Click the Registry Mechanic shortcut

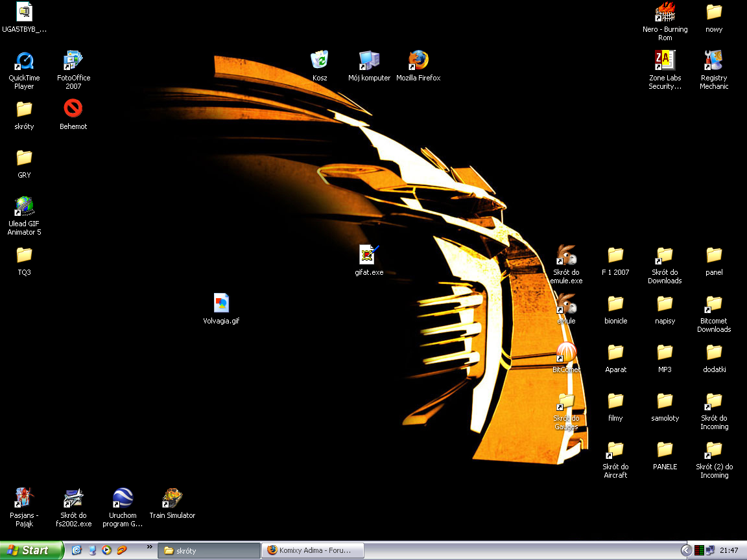pyautogui.click(x=714, y=61)
